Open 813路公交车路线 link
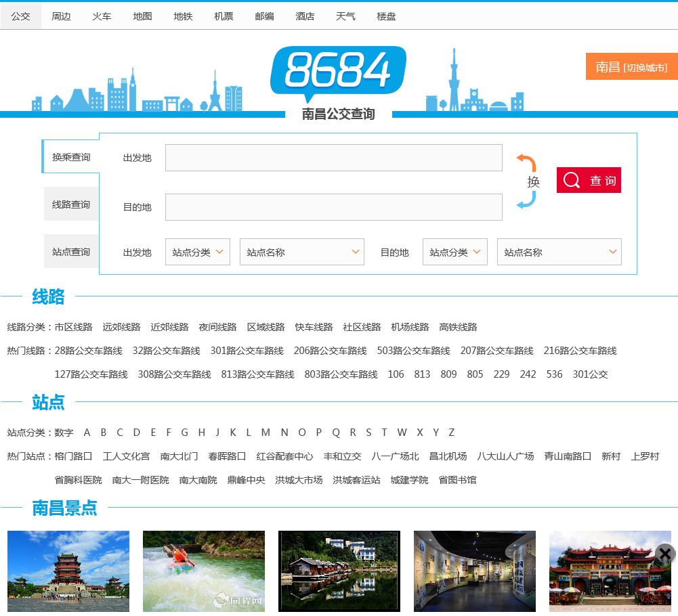 [x=257, y=374]
